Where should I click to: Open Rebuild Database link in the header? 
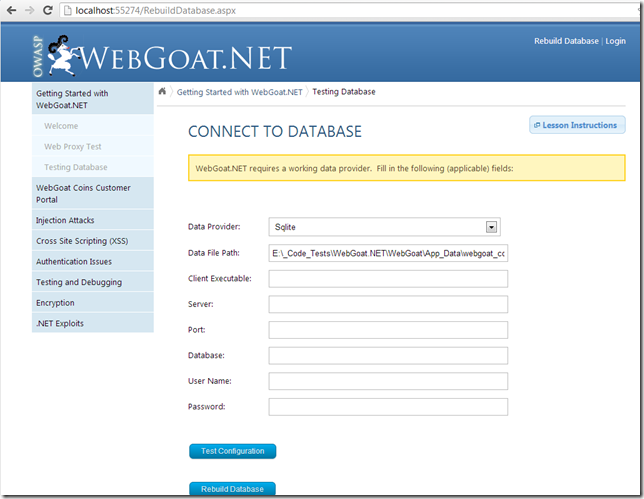click(566, 41)
